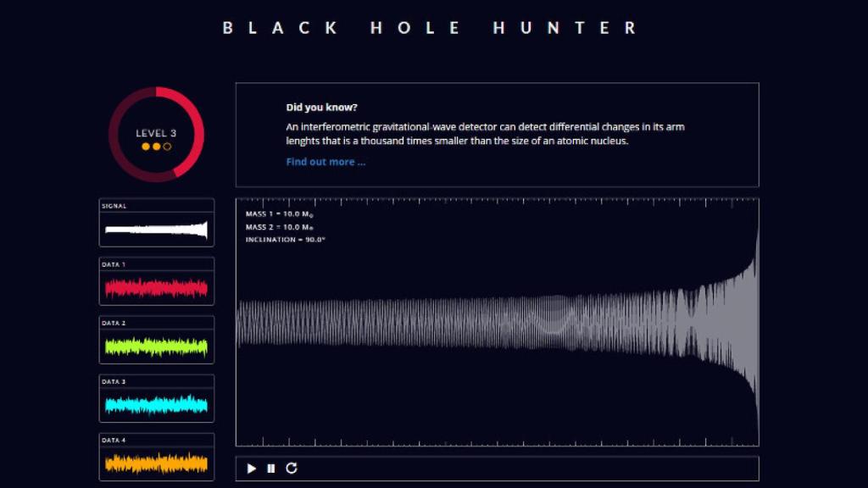Screen dimensions: 868x488
Task: Pick the cyan DATA 3 waveform stream
Action: [156, 404]
